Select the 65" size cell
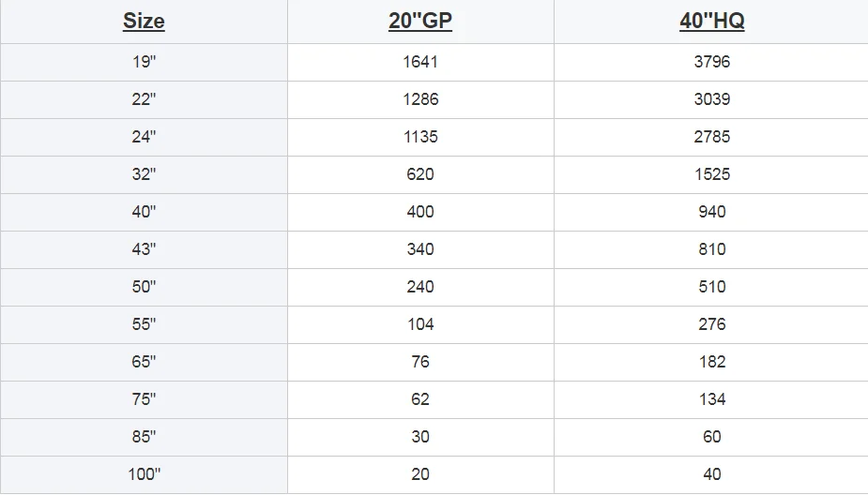 tap(144, 362)
